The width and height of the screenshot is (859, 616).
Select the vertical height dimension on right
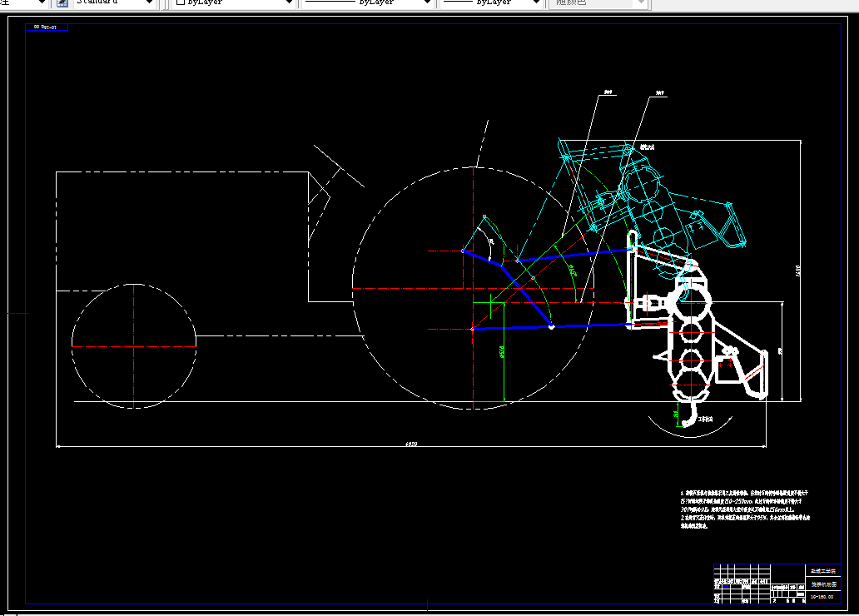801,271
